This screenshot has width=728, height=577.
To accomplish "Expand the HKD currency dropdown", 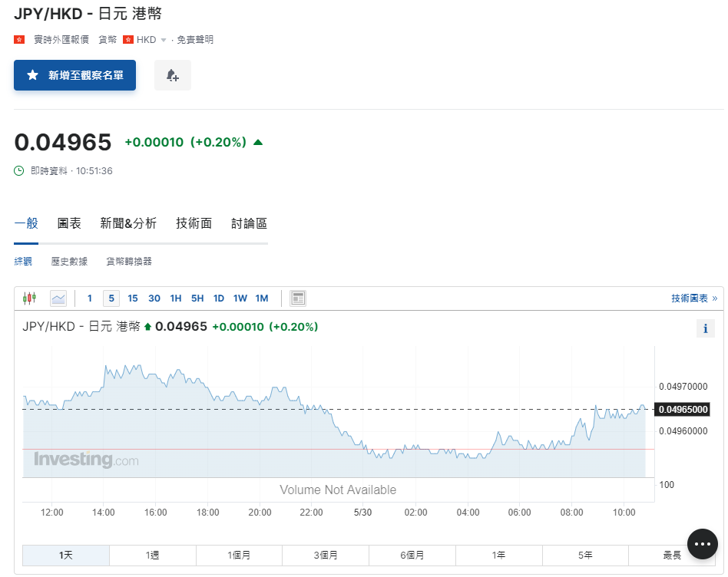I will pyautogui.click(x=163, y=40).
